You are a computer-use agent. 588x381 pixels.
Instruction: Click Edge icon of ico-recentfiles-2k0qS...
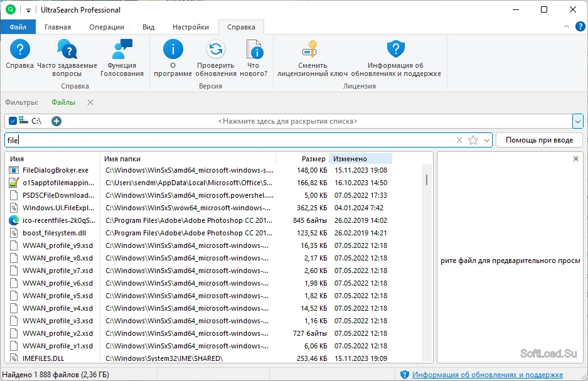14,220
